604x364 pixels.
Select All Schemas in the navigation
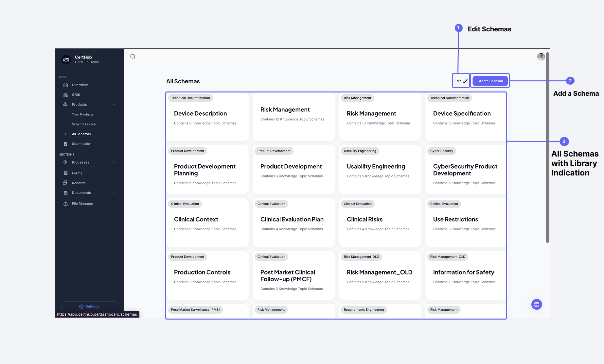81,134
